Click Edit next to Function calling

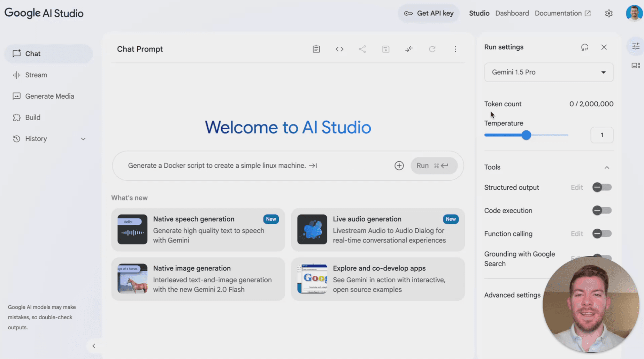point(577,234)
